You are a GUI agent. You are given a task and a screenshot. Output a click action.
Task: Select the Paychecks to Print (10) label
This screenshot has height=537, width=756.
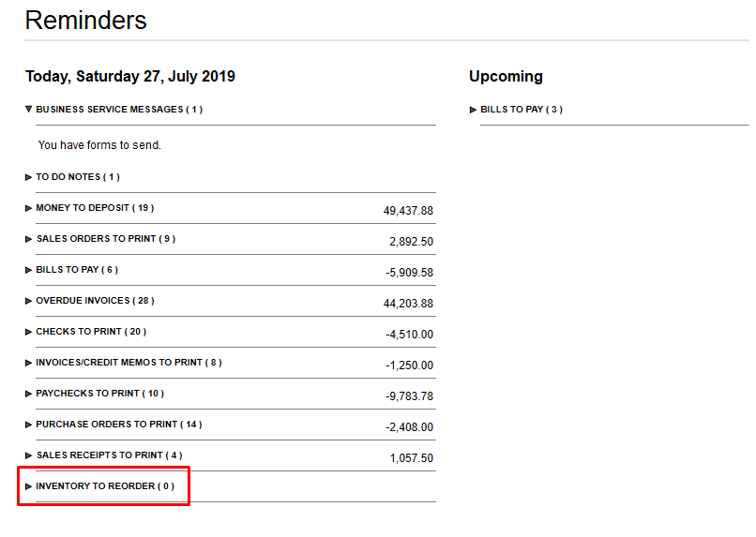(x=99, y=394)
